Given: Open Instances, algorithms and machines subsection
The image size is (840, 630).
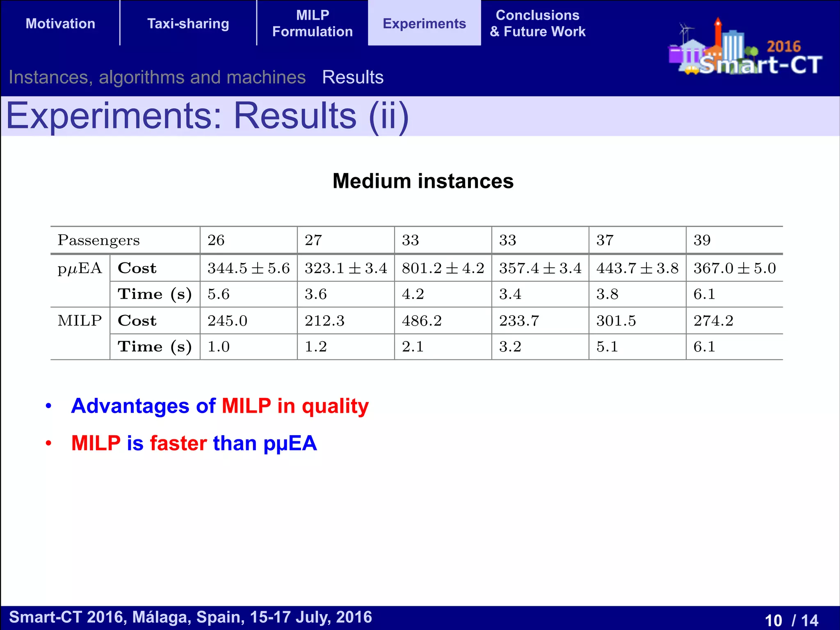Looking at the screenshot, I should click(157, 77).
